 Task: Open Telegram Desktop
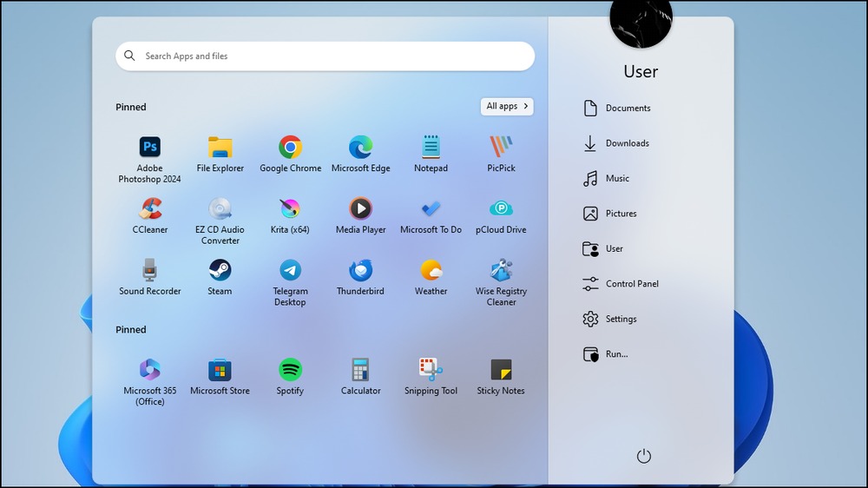[290, 283]
